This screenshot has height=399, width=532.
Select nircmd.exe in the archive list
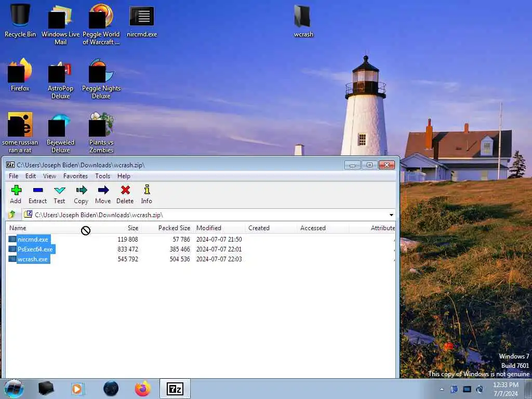30,239
